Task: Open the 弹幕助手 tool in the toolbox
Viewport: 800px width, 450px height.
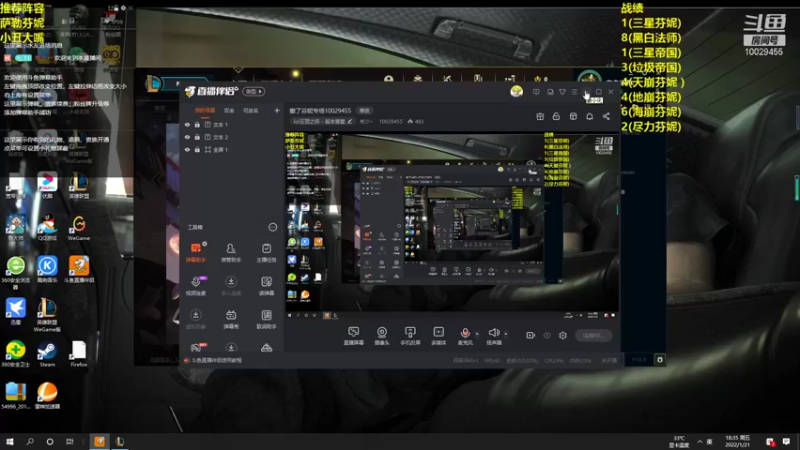Action: (x=195, y=253)
